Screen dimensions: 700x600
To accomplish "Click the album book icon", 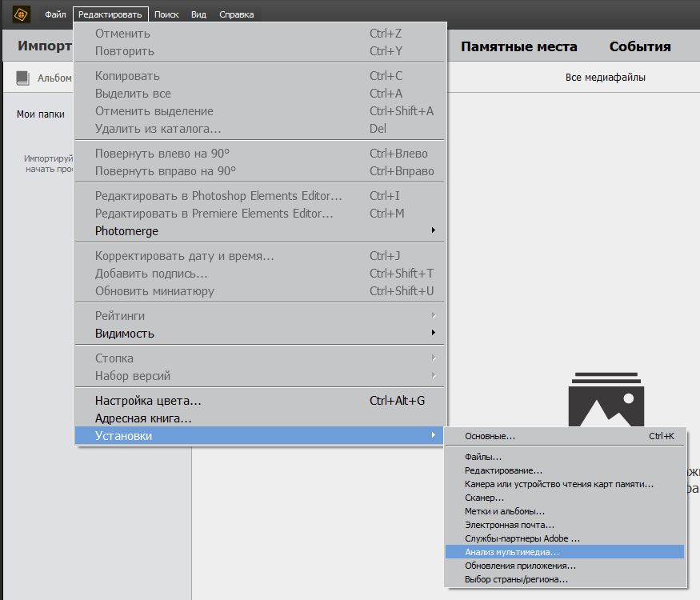I will tap(22, 78).
